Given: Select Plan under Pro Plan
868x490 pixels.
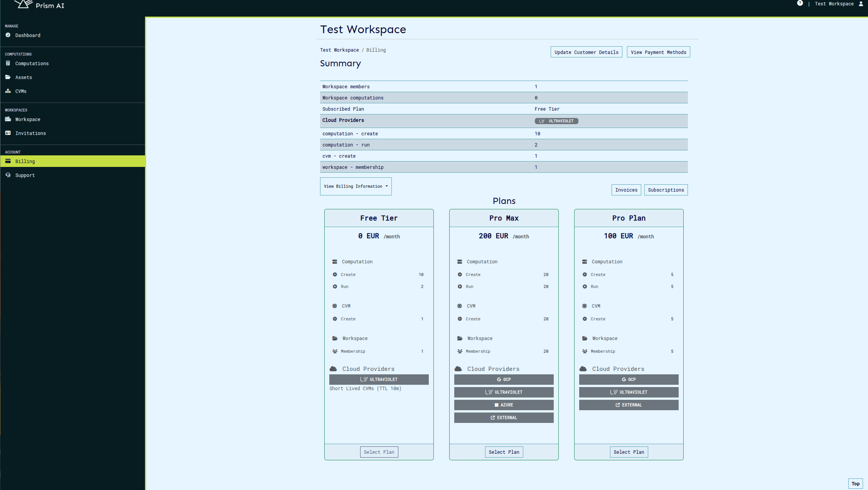Looking at the screenshot, I should click(x=629, y=452).
